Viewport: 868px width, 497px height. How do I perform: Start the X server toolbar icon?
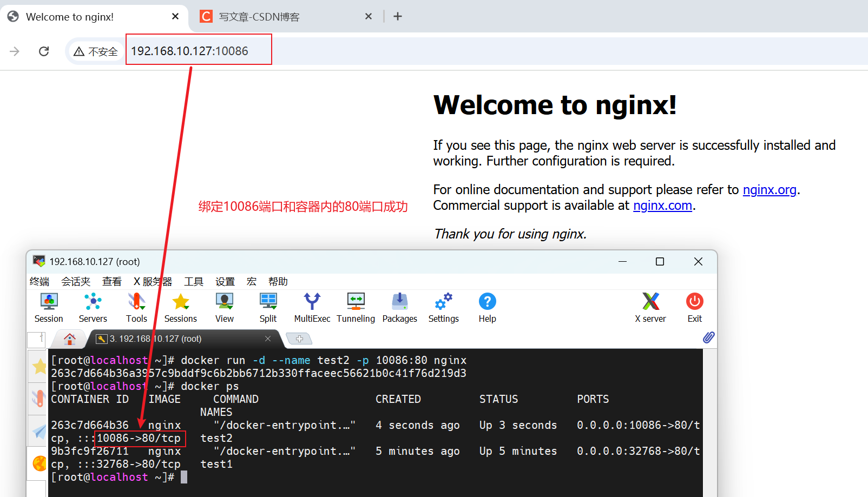pyautogui.click(x=650, y=308)
